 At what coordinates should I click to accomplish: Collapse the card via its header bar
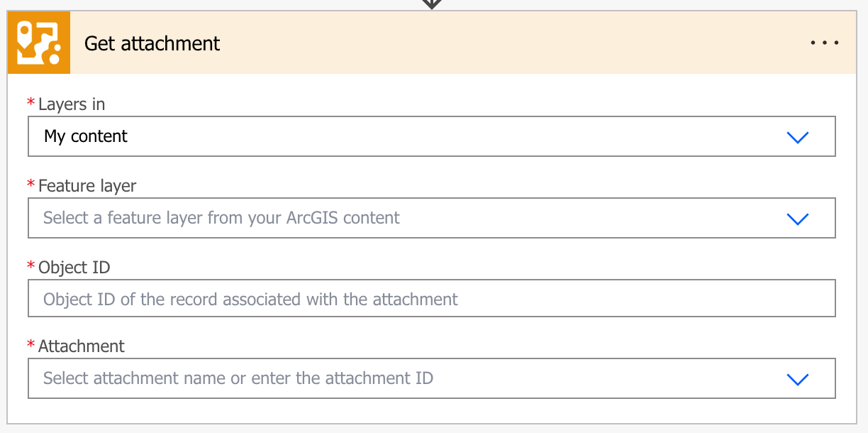[x=496, y=43]
